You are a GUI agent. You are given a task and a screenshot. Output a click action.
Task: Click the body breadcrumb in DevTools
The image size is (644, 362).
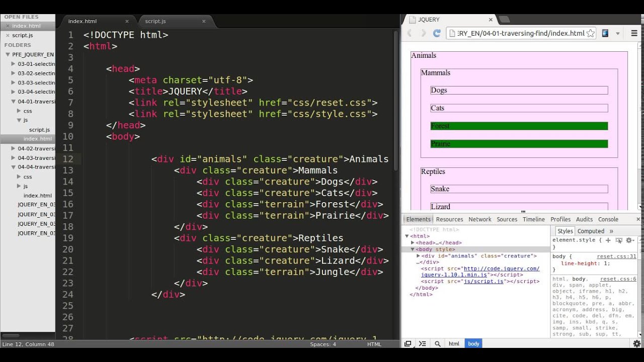coord(473,344)
